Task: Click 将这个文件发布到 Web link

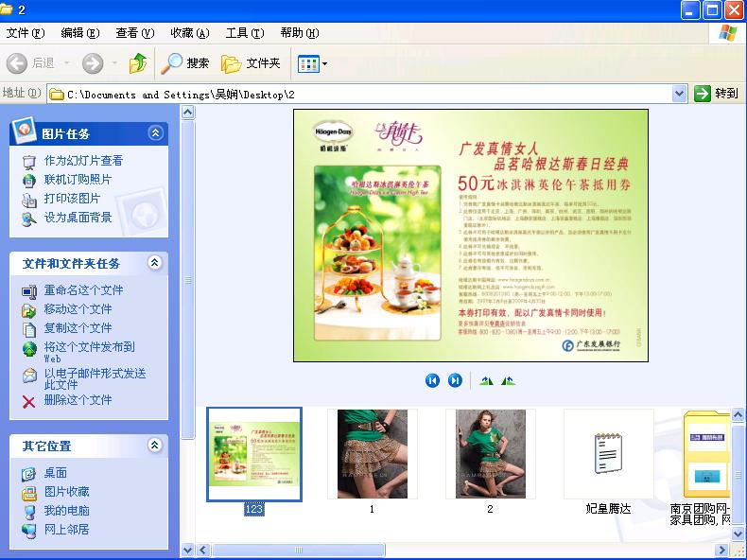Action: pos(90,352)
